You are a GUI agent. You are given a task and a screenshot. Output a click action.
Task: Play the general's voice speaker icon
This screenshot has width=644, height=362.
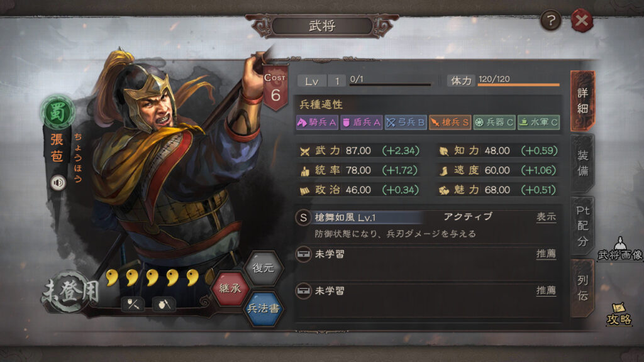point(58,183)
